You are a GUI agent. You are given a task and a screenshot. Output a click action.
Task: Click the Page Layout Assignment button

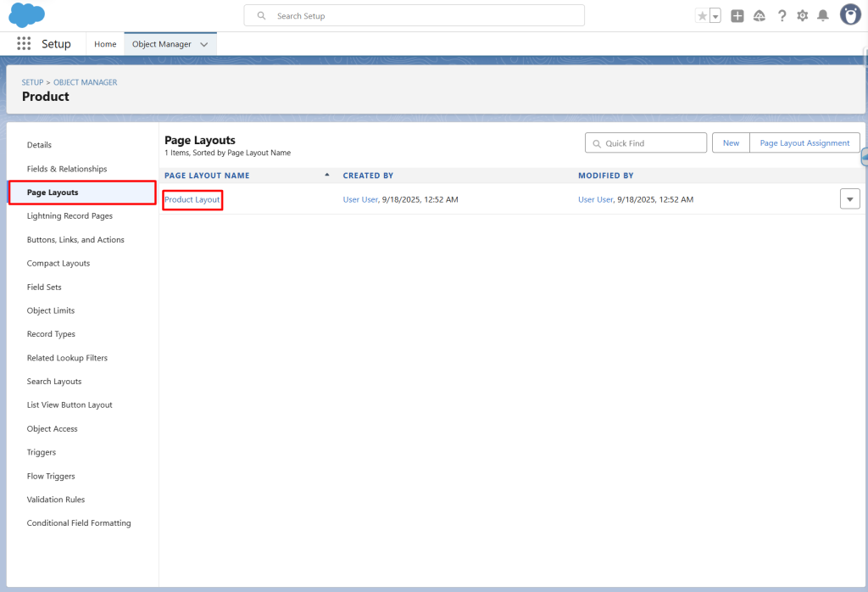(804, 143)
